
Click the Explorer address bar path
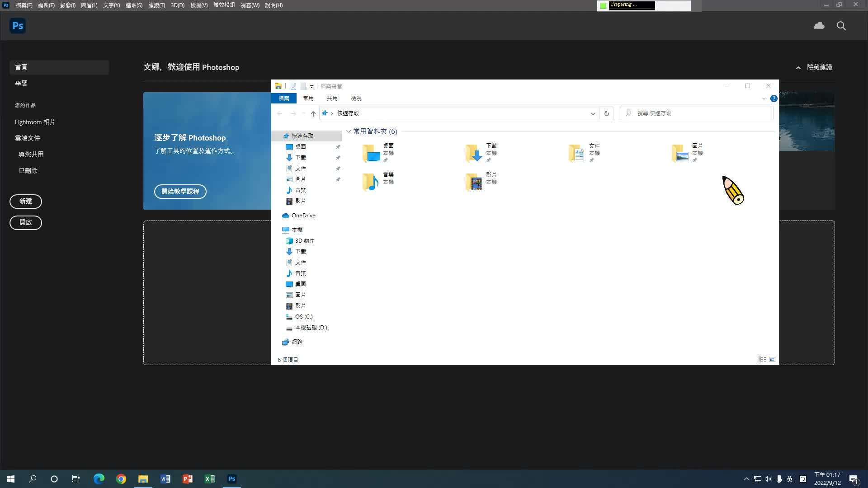459,113
